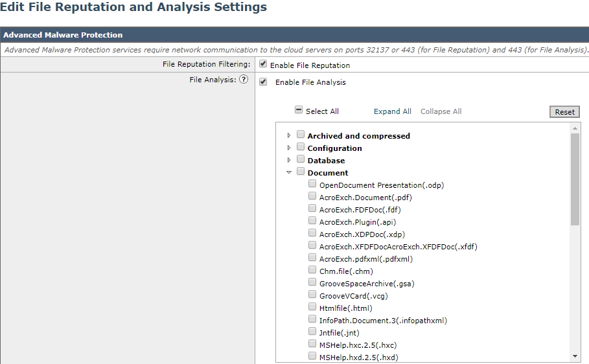
Task: Click the scrollbar up arrow
Action: (x=575, y=128)
